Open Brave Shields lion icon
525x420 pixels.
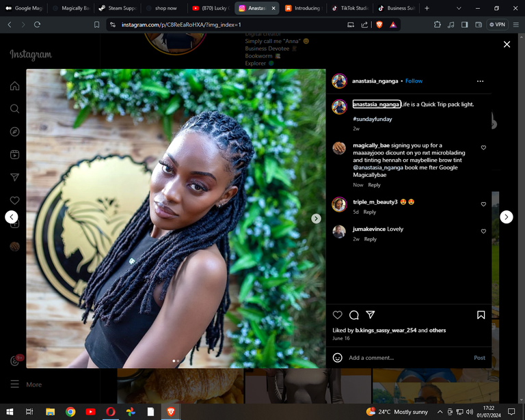click(379, 25)
